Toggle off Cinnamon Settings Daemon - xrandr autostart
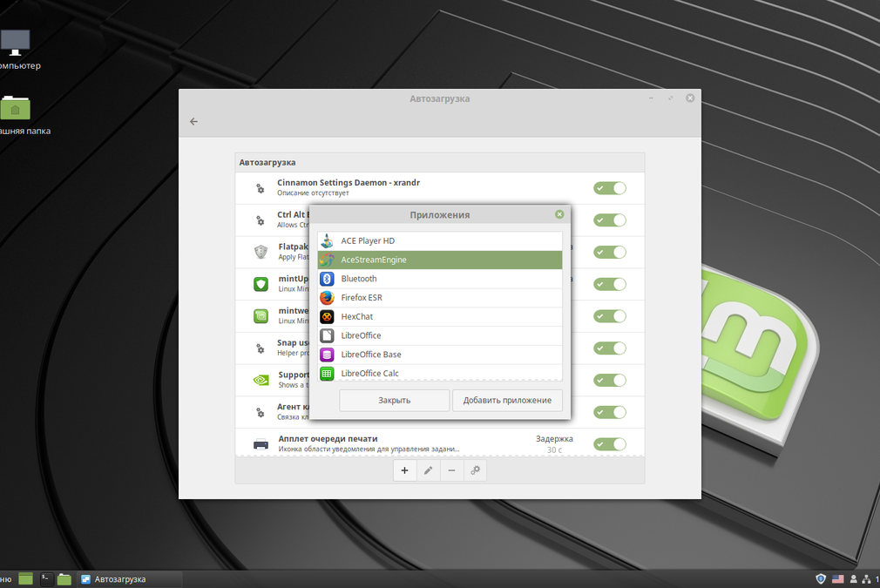 610,188
